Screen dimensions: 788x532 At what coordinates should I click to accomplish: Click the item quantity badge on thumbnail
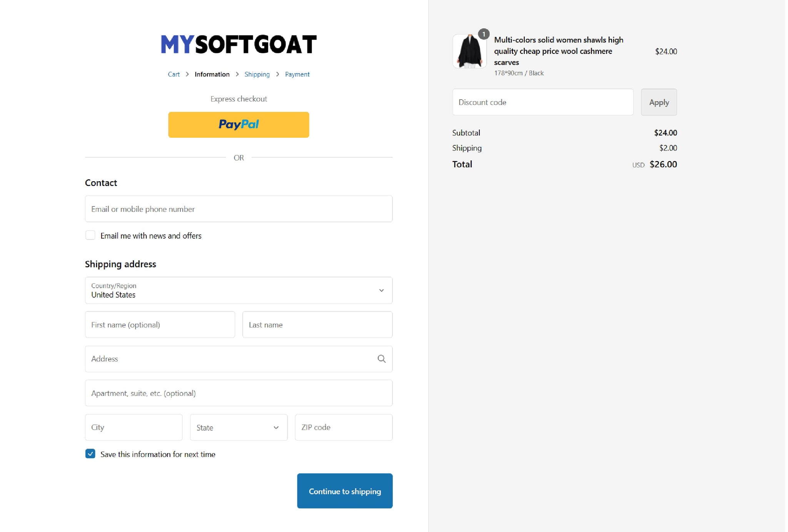[x=484, y=34]
